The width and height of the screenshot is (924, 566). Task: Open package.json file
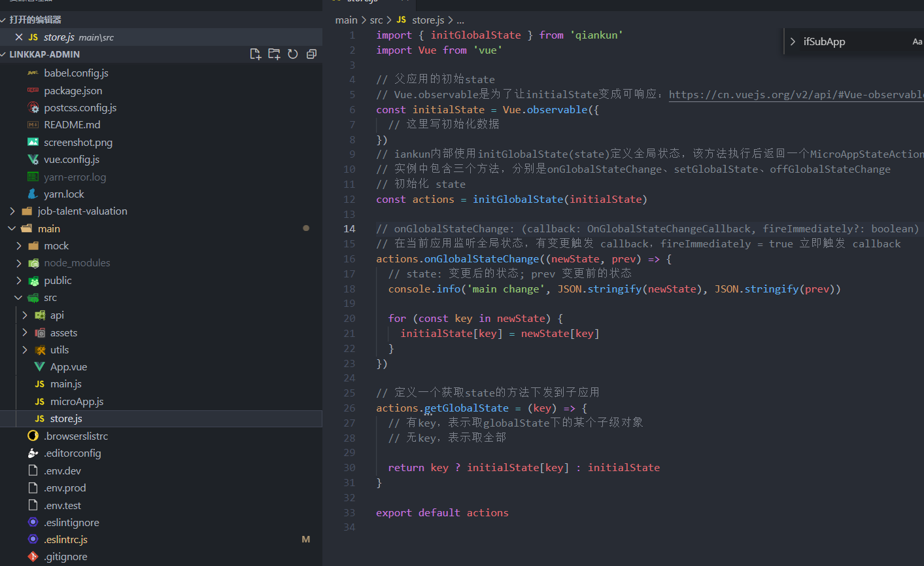tap(73, 91)
